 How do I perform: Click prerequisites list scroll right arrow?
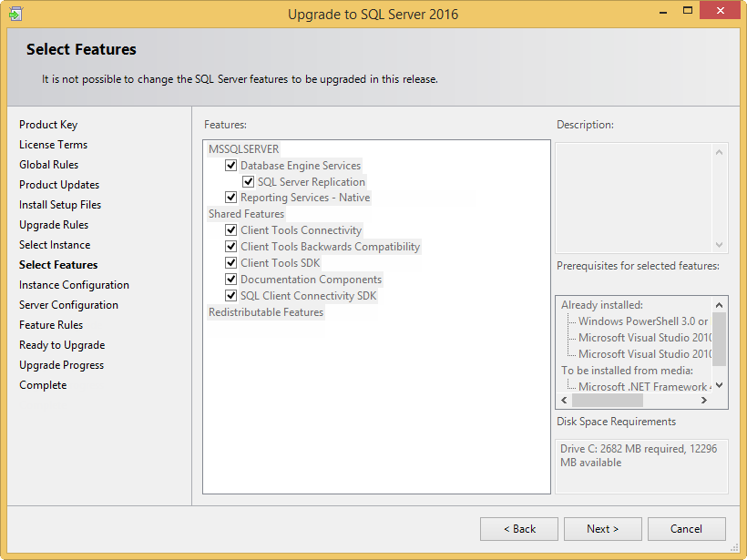703,400
